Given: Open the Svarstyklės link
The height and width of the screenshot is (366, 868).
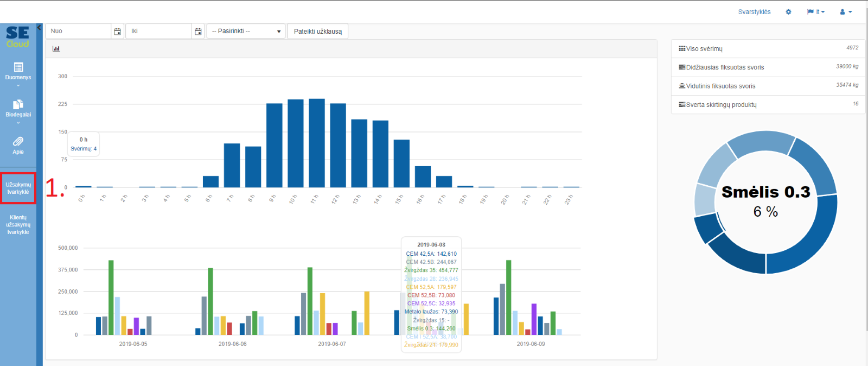Looking at the screenshot, I should pos(754,12).
